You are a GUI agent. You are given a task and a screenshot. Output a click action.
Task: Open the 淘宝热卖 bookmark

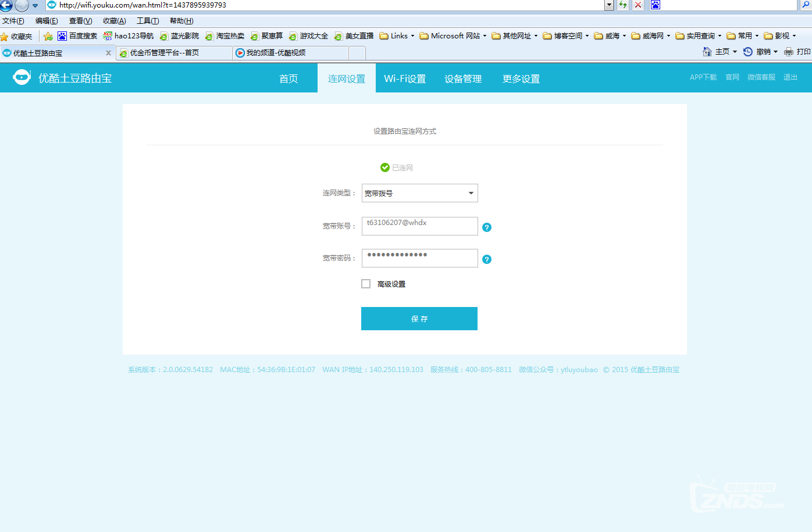pos(225,36)
